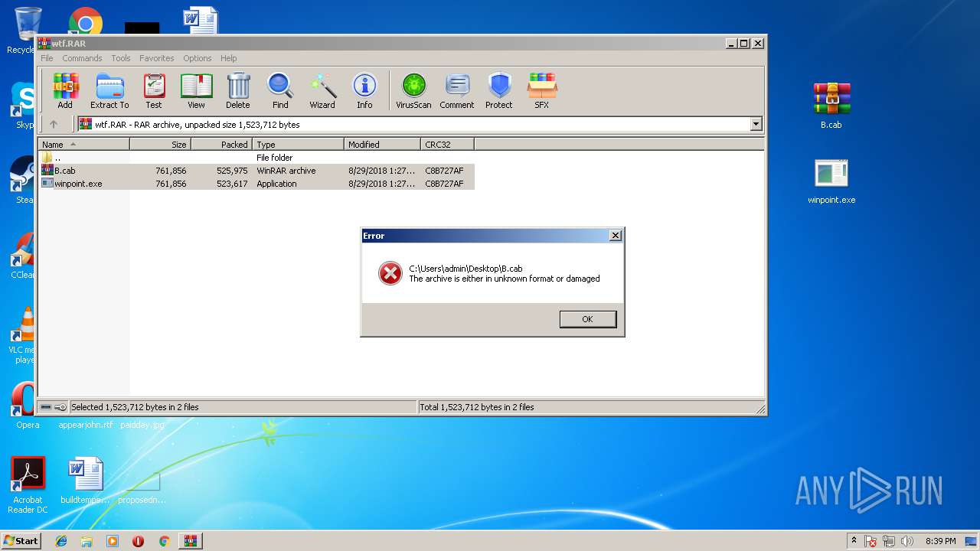Viewport: 980px width, 551px height.
Task: Sort by Packed column header
Action: (221, 144)
